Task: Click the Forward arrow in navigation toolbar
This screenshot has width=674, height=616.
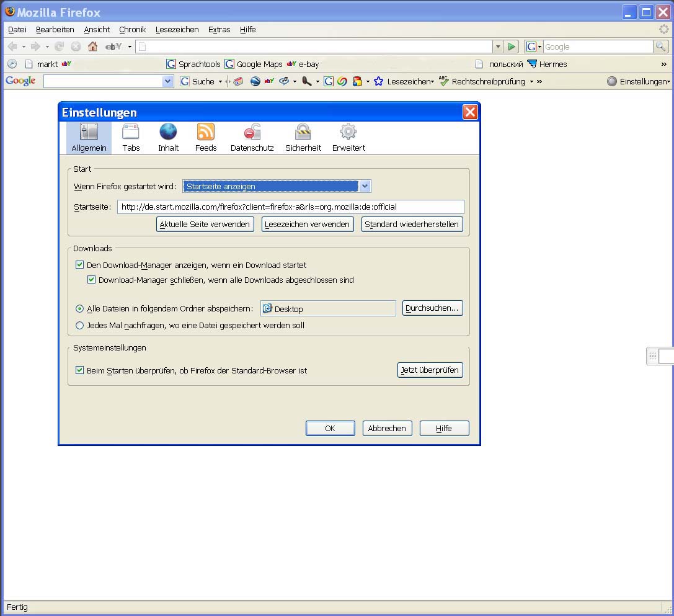Action: click(36, 47)
